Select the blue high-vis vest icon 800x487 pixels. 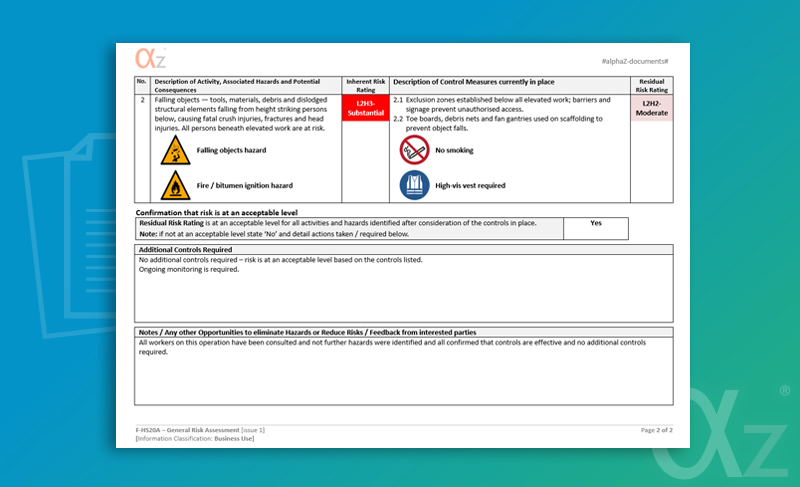414,185
